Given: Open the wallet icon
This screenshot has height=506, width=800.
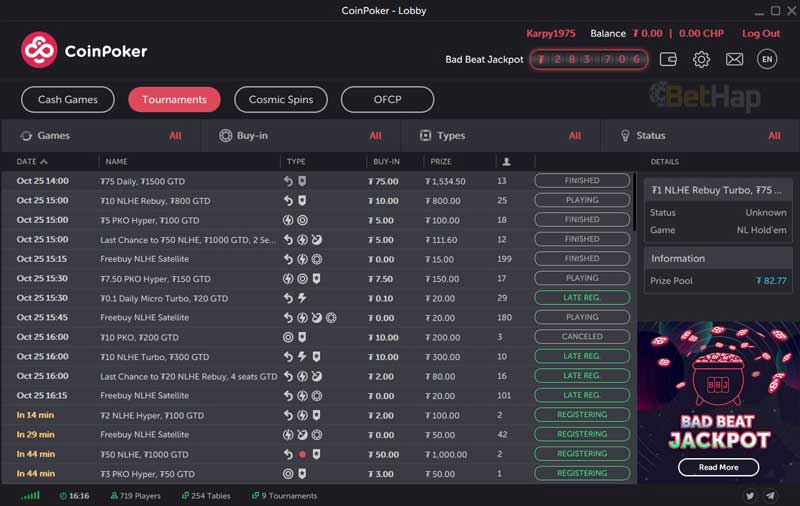Looking at the screenshot, I should tap(668, 59).
